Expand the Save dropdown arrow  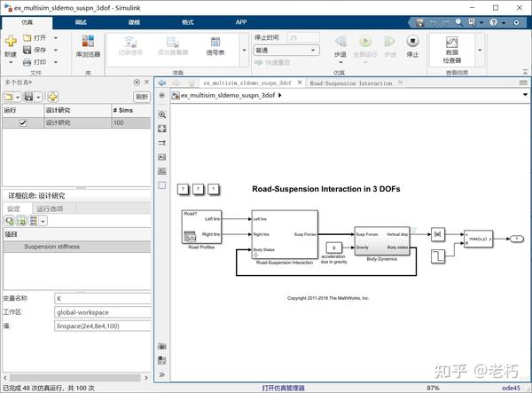click(56, 50)
